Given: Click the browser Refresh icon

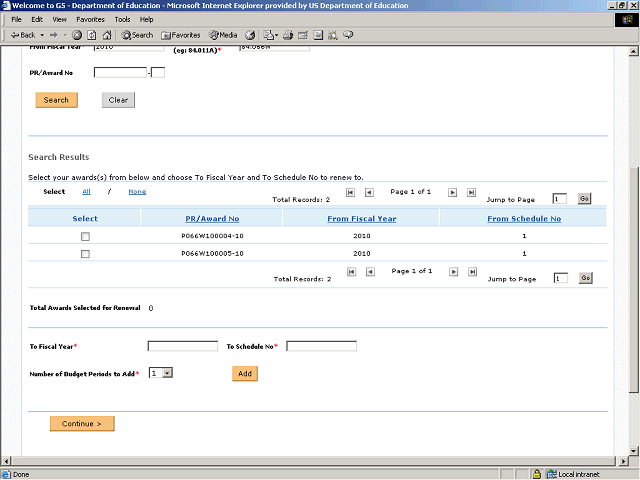Looking at the screenshot, I should 91,35.
